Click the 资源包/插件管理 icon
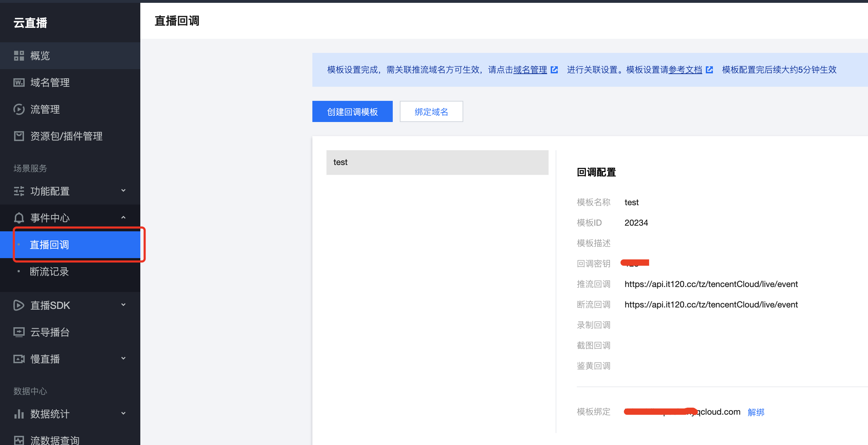The height and width of the screenshot is (445, 868). tap(19, 136)
